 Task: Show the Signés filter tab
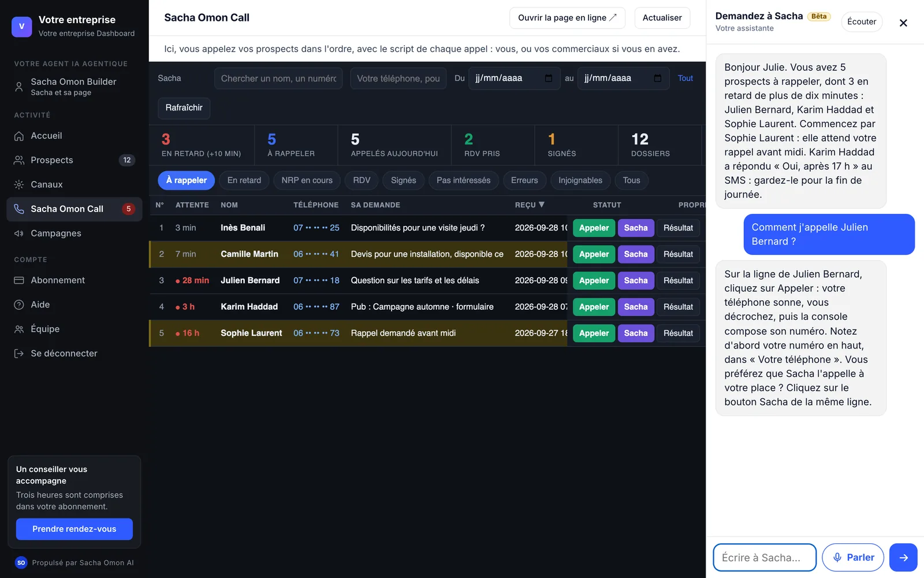[x=403, y=180]
